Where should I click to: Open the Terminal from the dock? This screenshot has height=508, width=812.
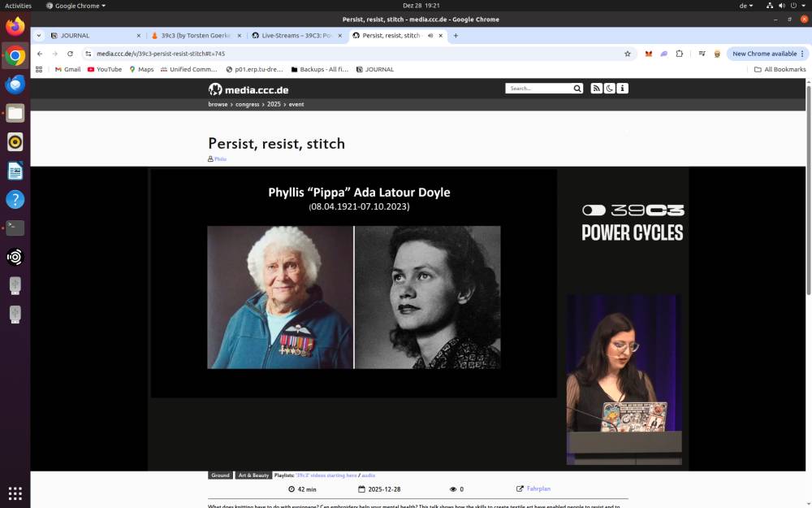[x=15, y=228]
